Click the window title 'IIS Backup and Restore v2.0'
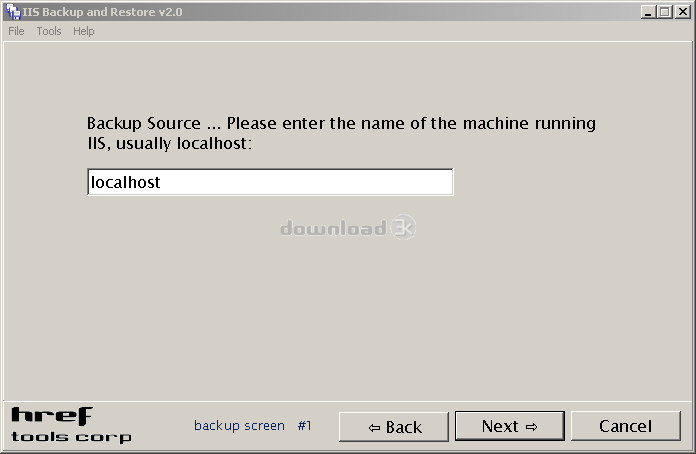The width and height of the screenshot is (696, 454). tap(103, 12)
